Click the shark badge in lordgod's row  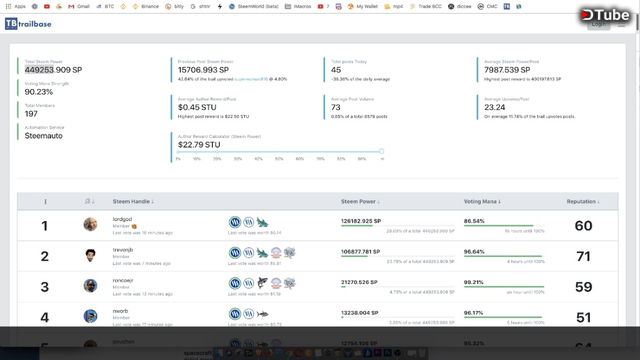(262, 222)
